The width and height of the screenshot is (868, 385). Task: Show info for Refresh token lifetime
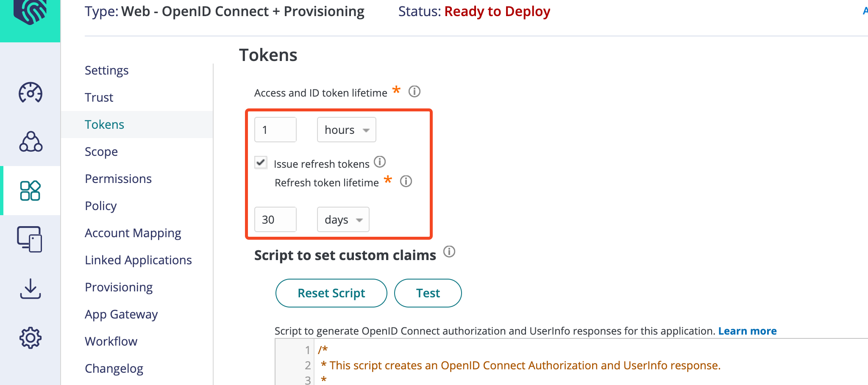[406, 181]
